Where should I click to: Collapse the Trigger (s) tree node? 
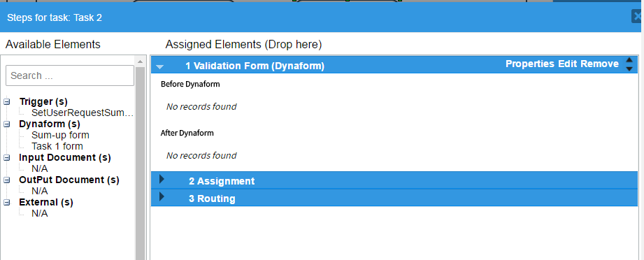point(7,101)
